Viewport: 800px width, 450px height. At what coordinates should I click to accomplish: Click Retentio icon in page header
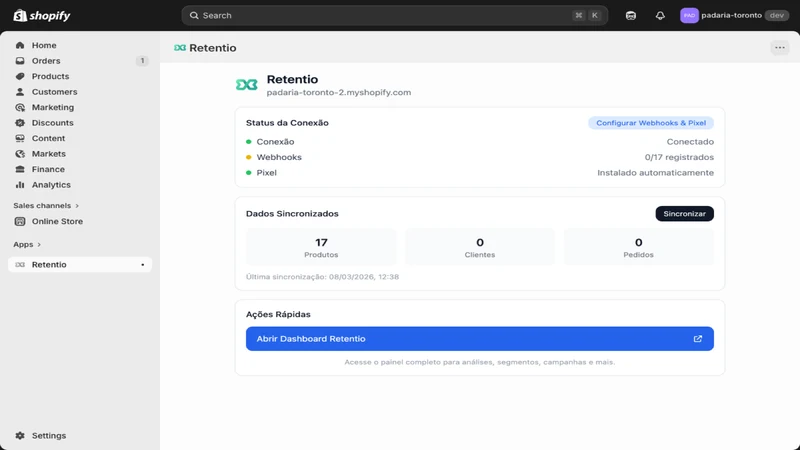(180, 47)
